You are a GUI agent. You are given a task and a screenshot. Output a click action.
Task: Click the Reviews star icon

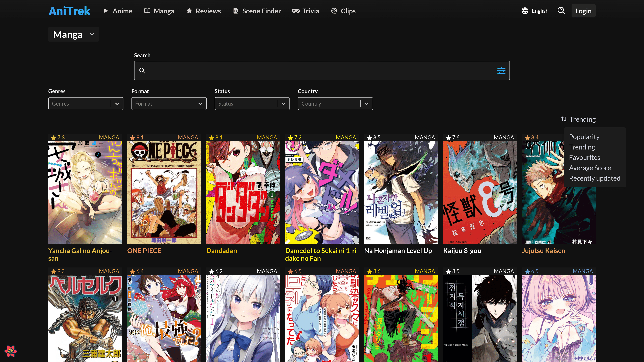[189, 11]
